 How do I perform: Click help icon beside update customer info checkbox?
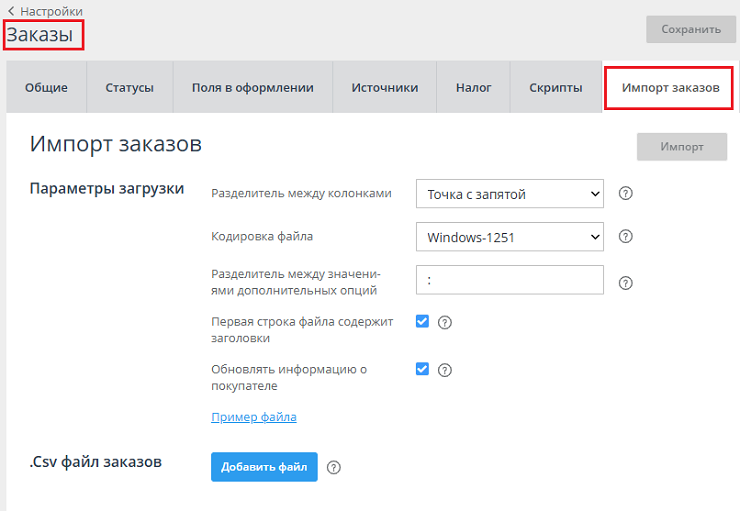coord(446,369)
